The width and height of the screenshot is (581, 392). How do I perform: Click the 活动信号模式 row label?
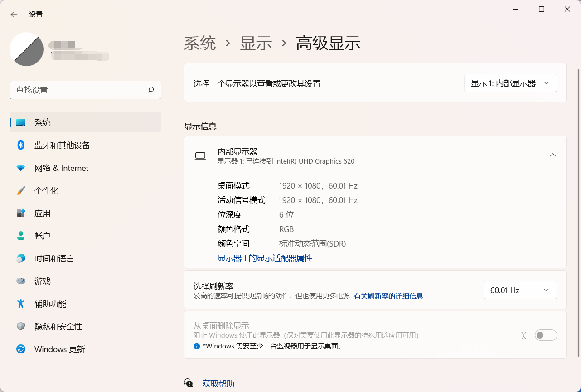241,200
